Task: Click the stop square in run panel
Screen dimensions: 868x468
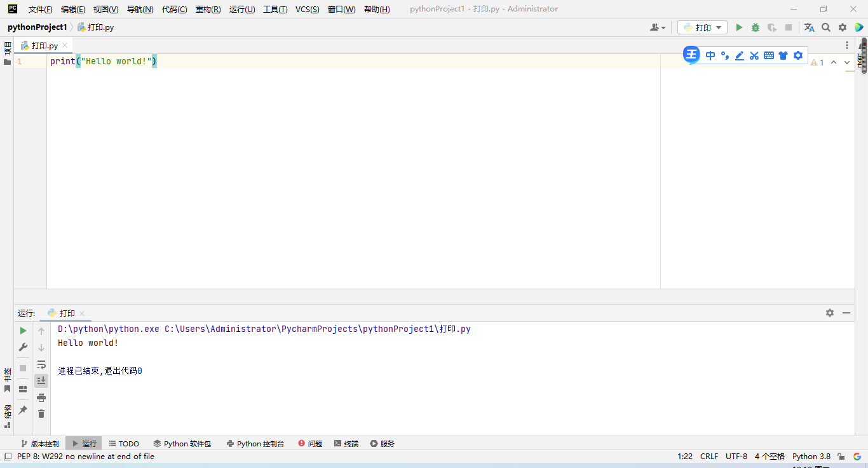Action: click(x=23, y=368)
